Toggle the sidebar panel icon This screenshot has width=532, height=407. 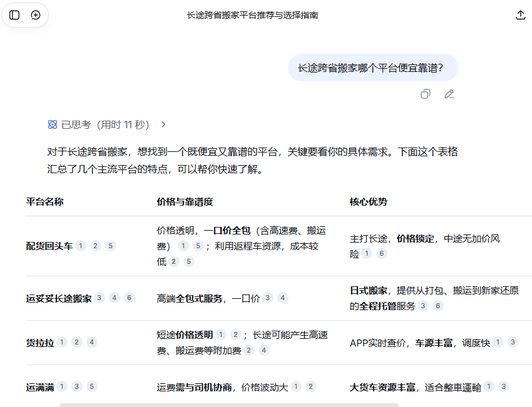(x=14, y=15)
